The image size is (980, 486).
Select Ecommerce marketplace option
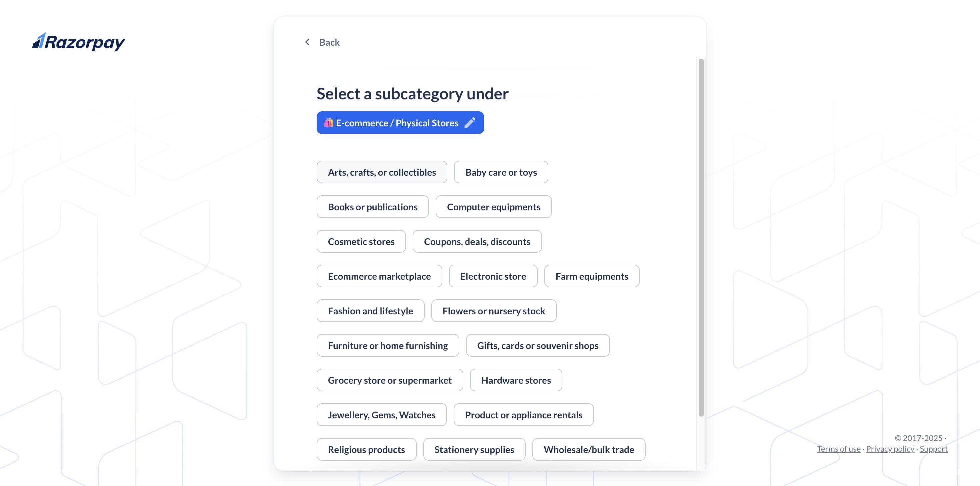[379, 276]
